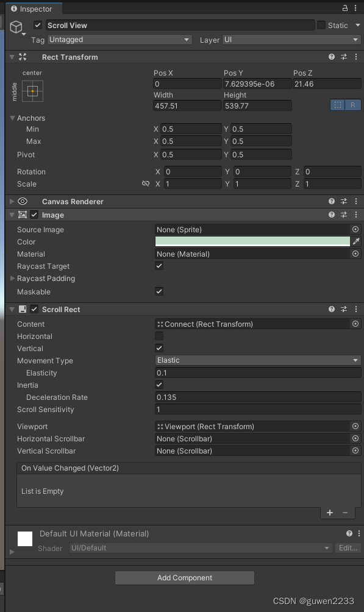Open the Tag dropdown showing Untagged
The image size is (364, 612).
pyautogui.click(x=120, y=40)
